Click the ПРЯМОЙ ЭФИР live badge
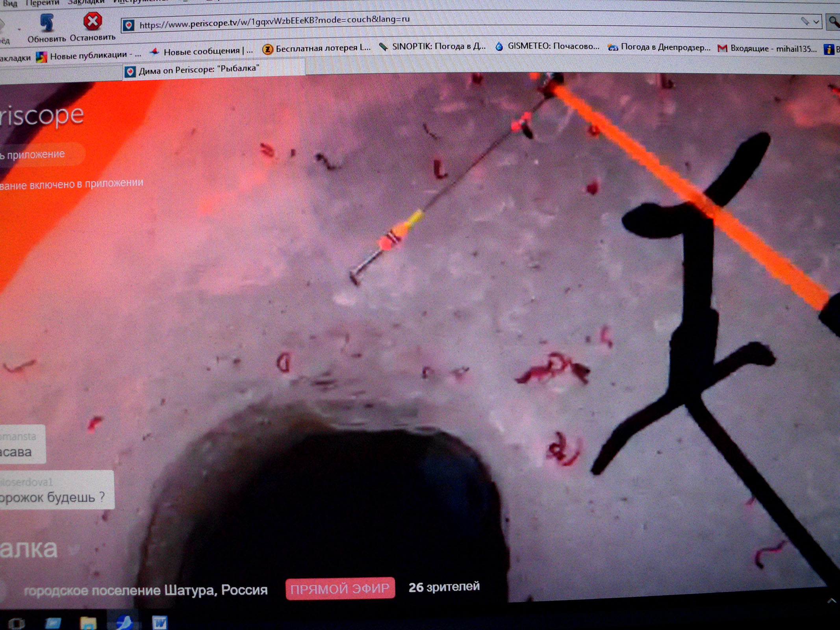The width and height of the screenshot is (840, 630). [340, 589]
